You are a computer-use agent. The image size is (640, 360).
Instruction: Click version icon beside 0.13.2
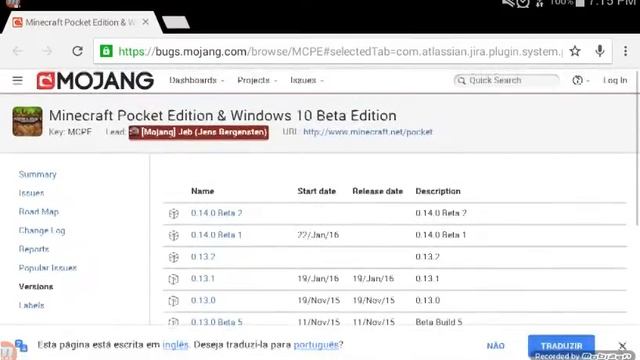point(173,257)
